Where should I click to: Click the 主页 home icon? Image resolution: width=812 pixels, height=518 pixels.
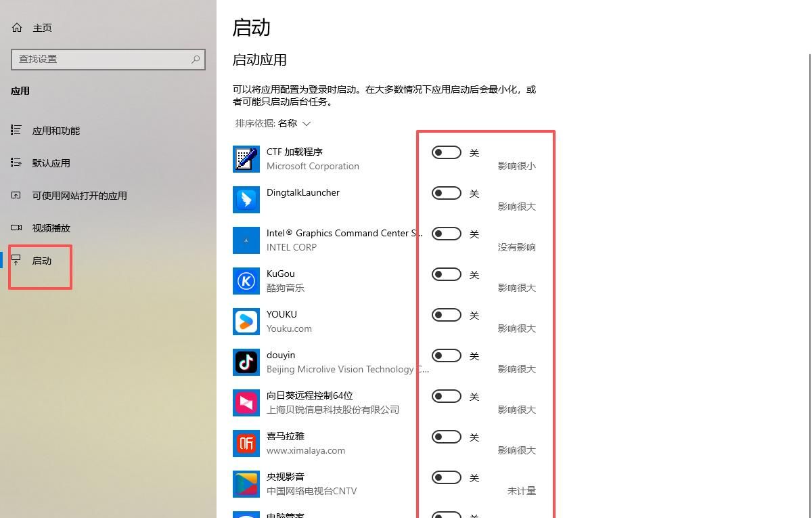(16, 27)
